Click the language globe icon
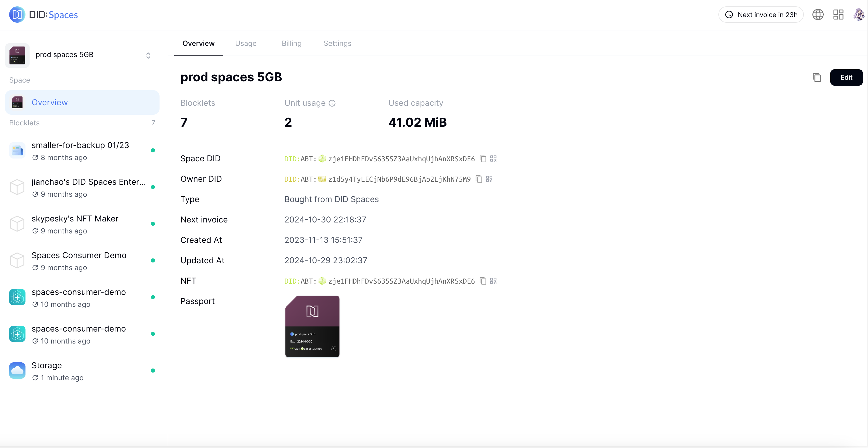This screenshot has width=868, height=448. [818, 15]
